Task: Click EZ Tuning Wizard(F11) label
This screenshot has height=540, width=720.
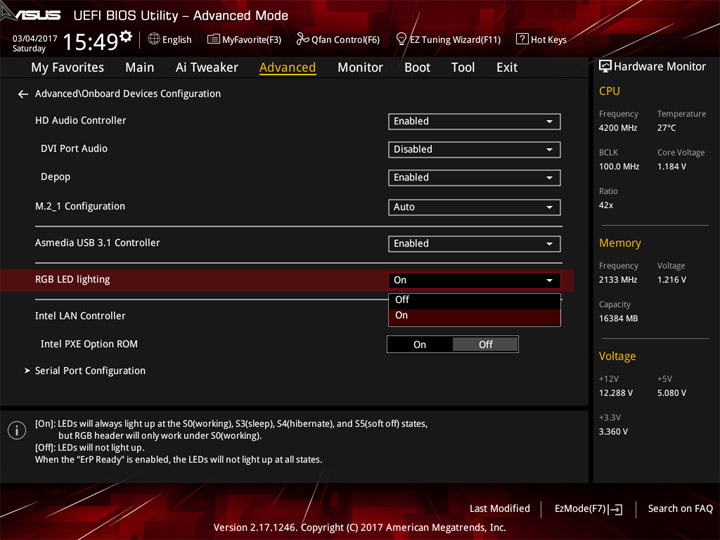Action: pos(455,39)
